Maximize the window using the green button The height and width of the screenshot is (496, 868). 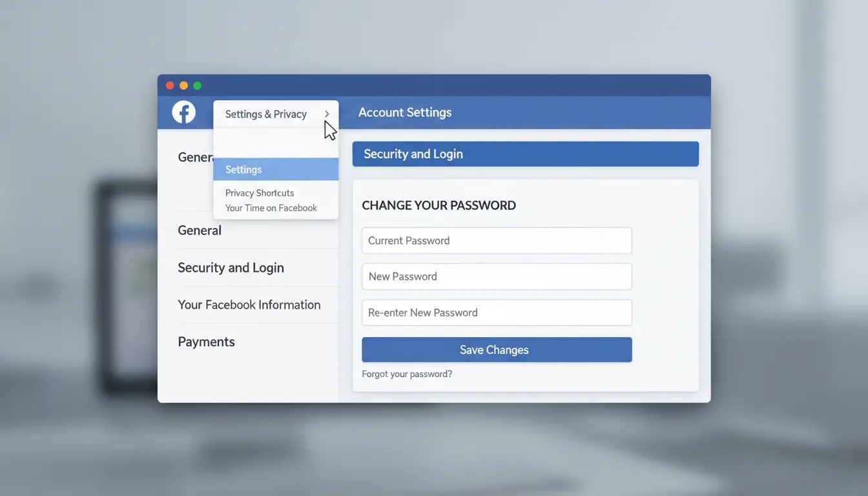pos(197,85)
